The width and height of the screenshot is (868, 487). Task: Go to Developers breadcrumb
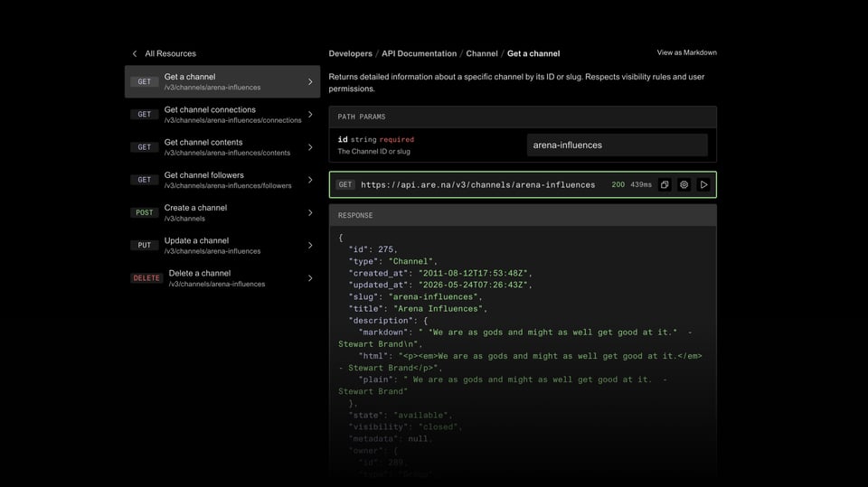pyautogui.click(x=351, y=53)
